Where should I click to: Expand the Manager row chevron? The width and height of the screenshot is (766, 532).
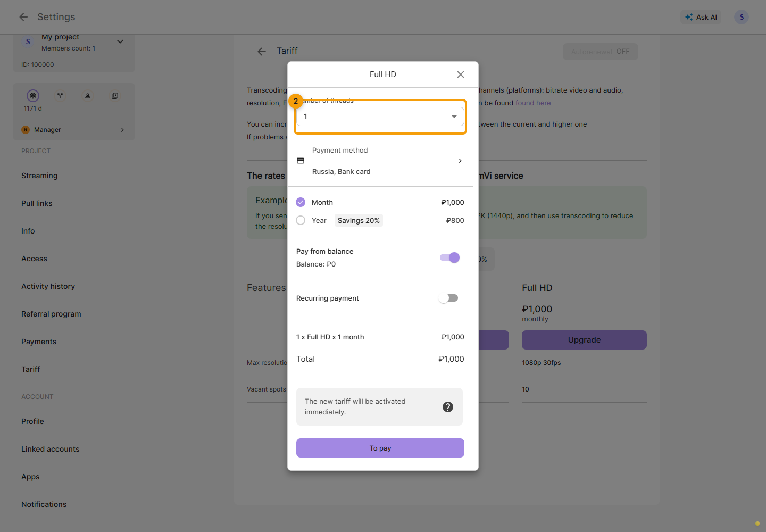[122, 130]
